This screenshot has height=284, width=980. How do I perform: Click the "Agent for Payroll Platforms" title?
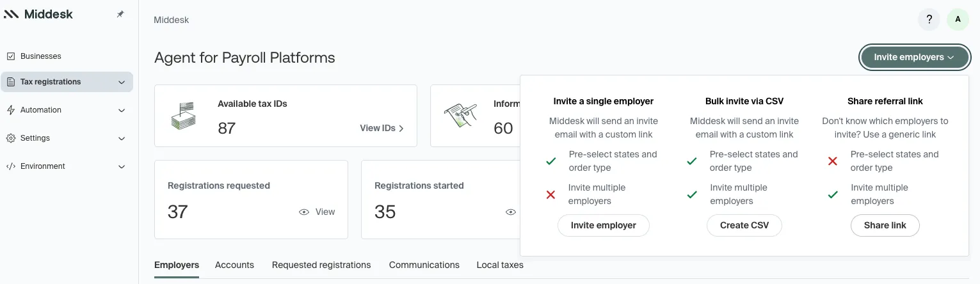[x=245, y=58]
